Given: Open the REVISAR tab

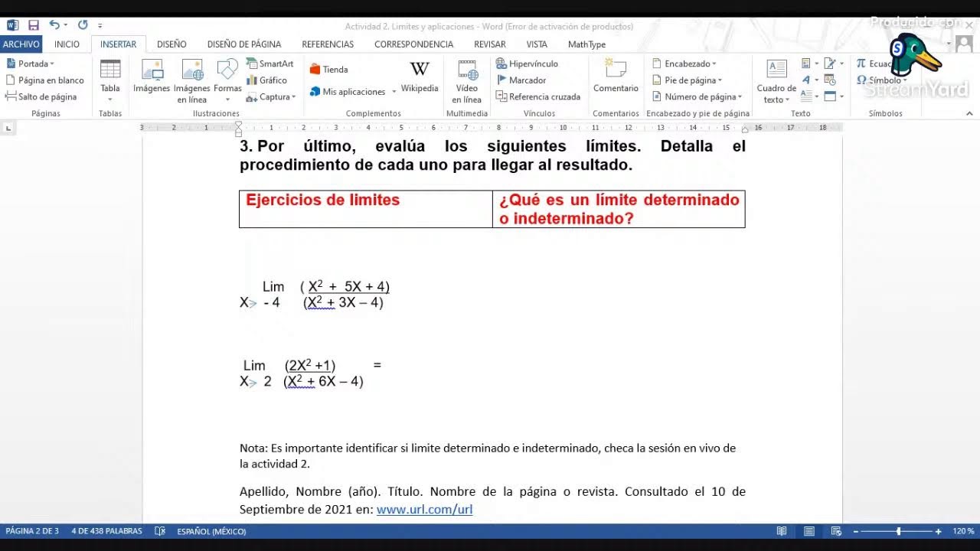Looking at the screenshot, I should 489,44.
